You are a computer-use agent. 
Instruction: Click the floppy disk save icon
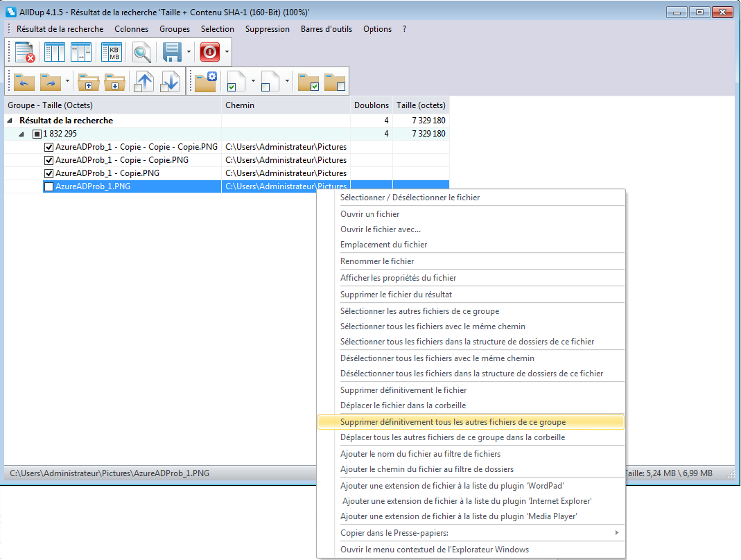171,53
